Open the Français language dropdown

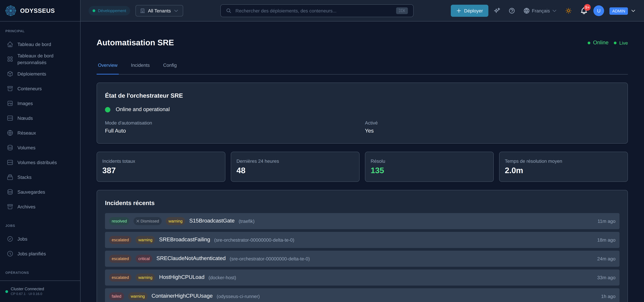click(540, 11)
